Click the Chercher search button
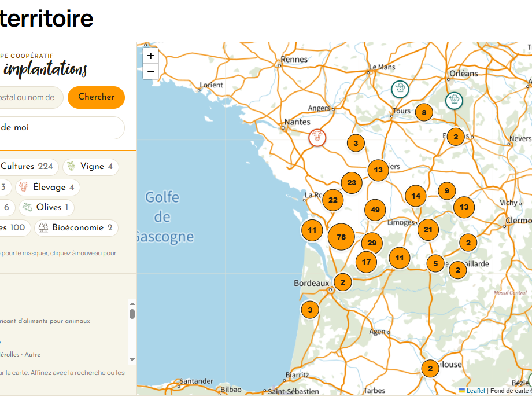 (x=97, y=97)
